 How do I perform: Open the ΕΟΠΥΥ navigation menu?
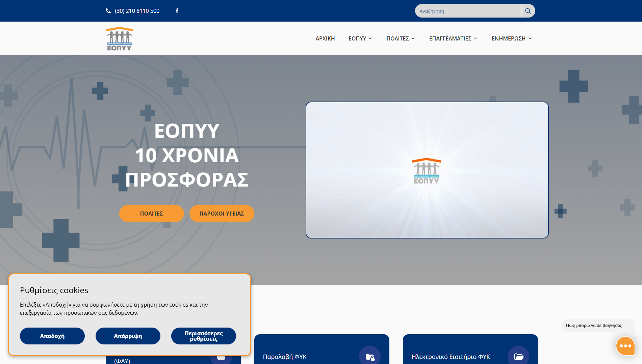pyautogui.click(x=360, y=38)
